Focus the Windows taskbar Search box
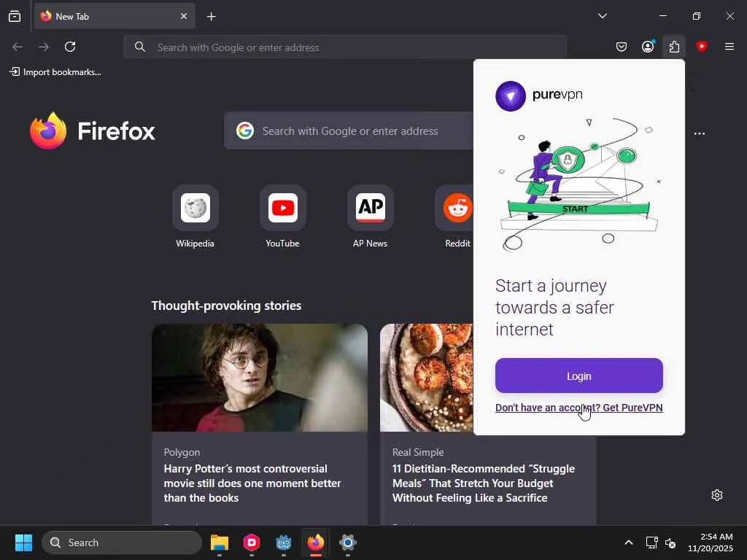This screenshot has width=747, height=560. click(122, 542)
